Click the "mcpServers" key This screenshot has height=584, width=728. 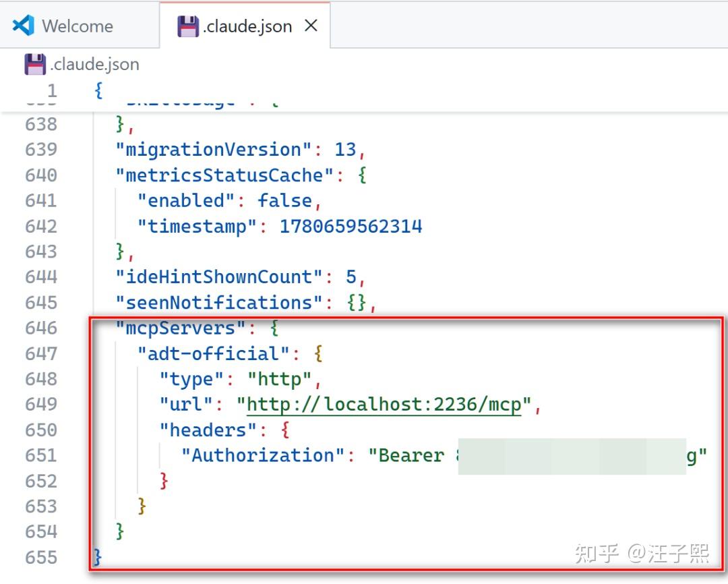coord(181,328)
